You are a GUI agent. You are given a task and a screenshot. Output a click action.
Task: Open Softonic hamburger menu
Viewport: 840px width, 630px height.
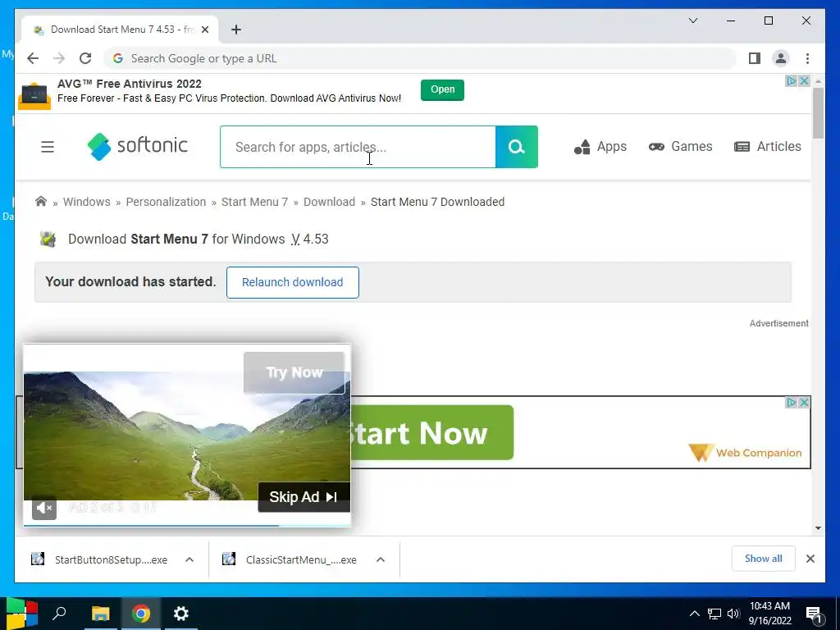pyautogui.click(x=47, y=147)
